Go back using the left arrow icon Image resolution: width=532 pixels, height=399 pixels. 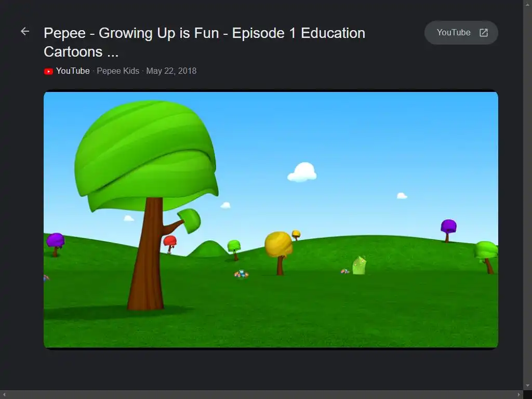click(25, 32)
